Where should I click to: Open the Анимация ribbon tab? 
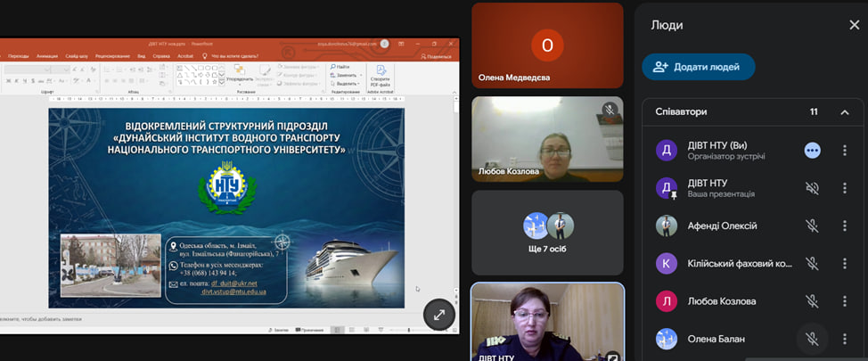coord(47,56)
